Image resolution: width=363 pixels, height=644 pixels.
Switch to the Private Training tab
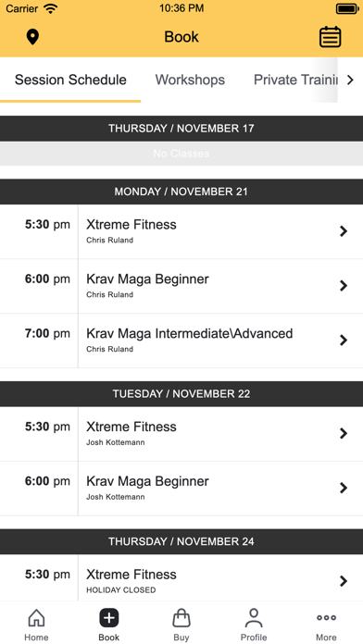coord(295,80)
